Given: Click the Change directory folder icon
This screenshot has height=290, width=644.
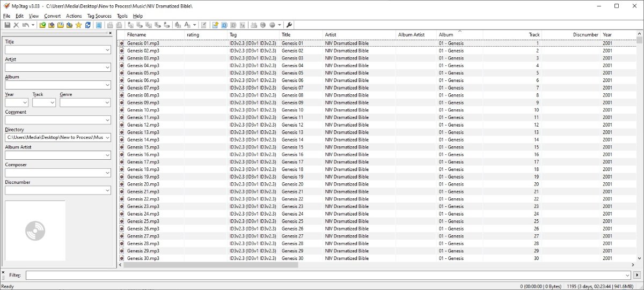Looking at the screenshot, I should [42, 25].
